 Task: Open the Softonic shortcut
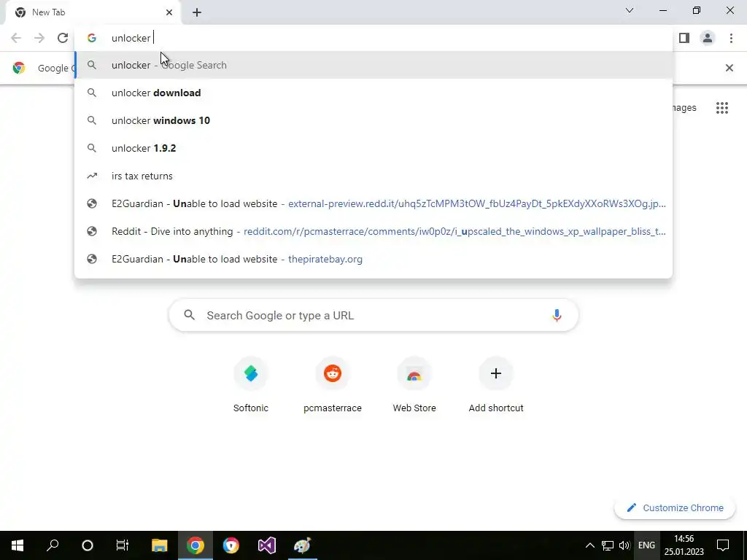(x=251, y=385)
